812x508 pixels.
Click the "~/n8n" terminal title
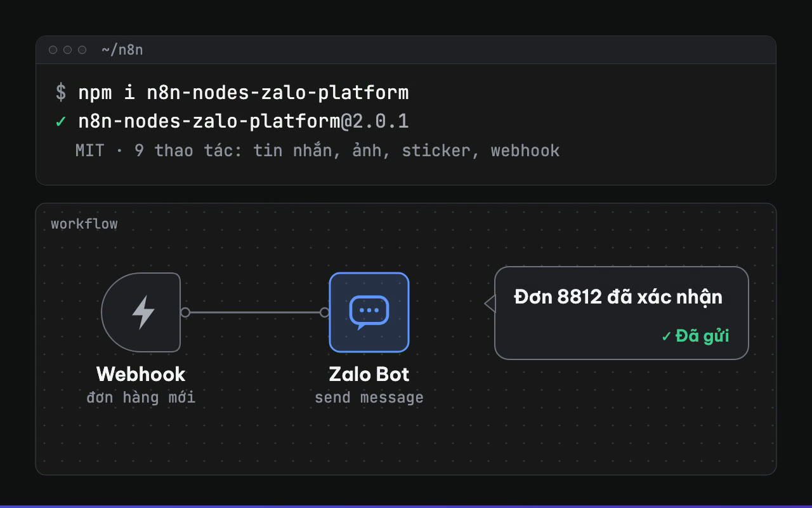click(122, 50)
